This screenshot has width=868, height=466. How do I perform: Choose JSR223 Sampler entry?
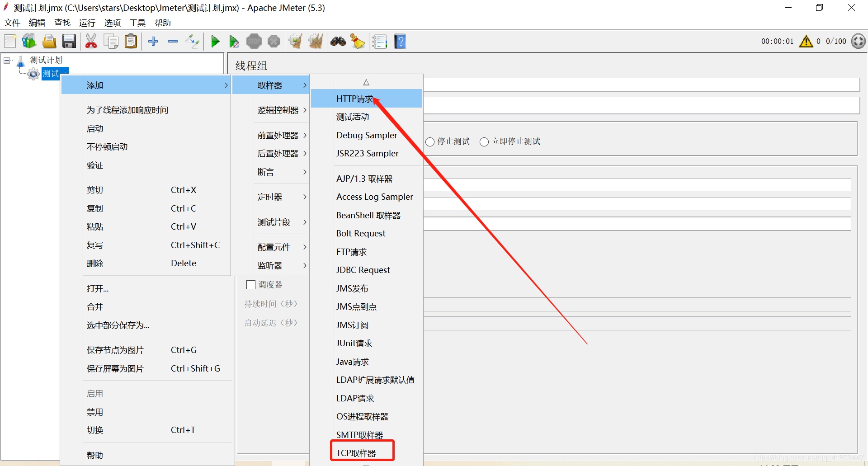[366, 153]
